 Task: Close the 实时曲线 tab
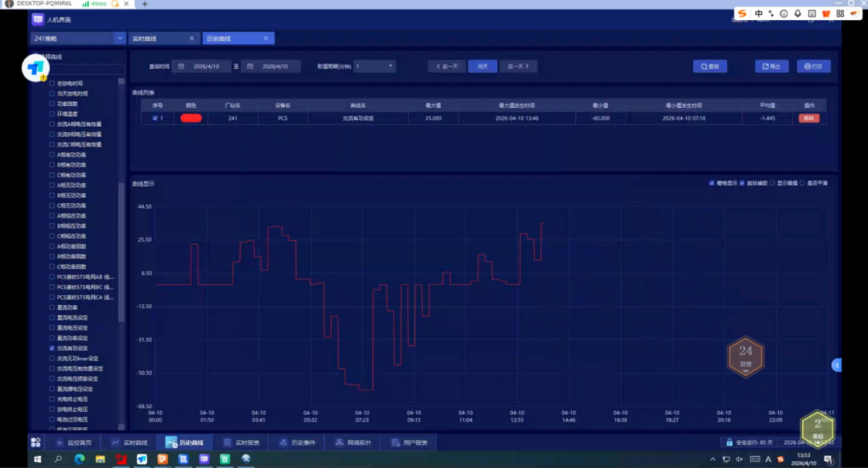[x=191, y=38]
